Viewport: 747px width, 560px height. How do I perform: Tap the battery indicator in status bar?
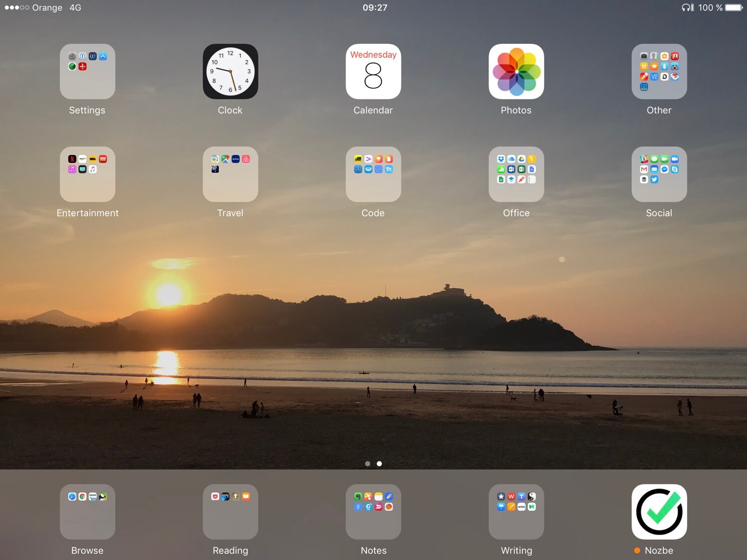734,7
